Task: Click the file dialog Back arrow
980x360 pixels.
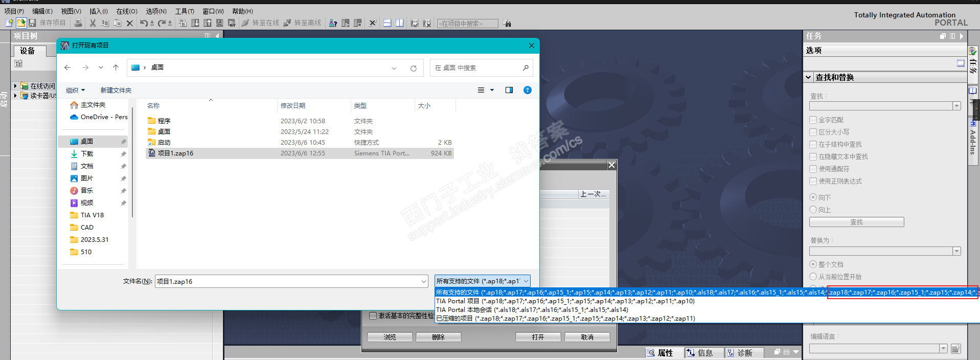Action: point(67,67)
